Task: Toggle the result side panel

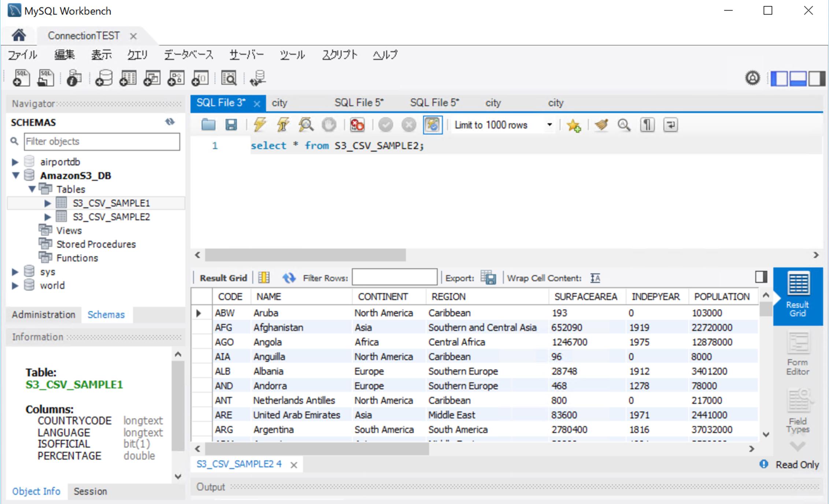Action: [x=761, y=277]
